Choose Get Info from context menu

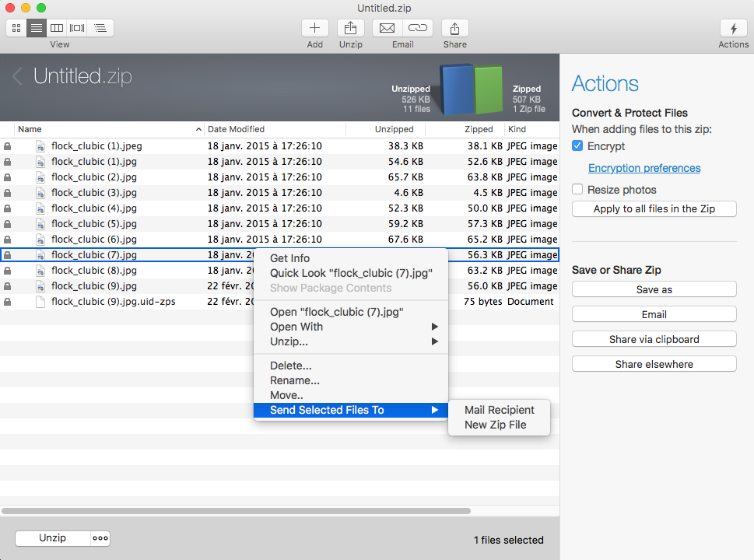tap(351, 258)
